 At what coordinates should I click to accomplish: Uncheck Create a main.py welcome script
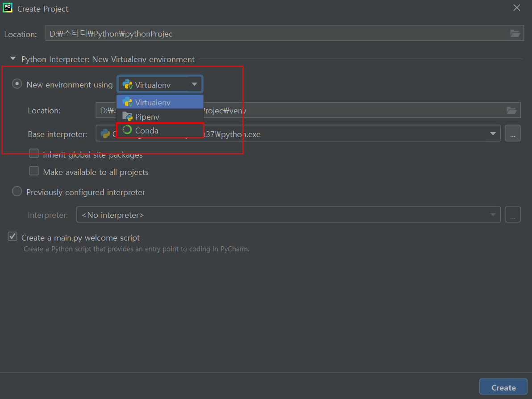click(12, 237)
